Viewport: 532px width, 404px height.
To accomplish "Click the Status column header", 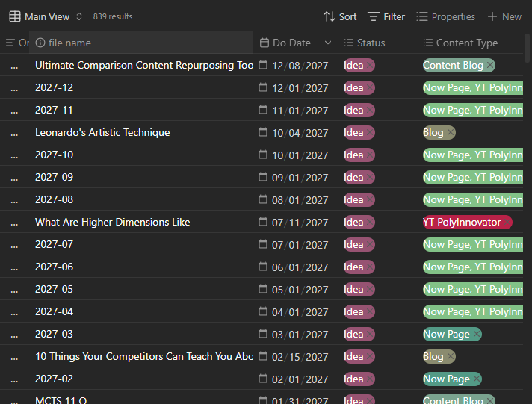I will tap(371, 43).
